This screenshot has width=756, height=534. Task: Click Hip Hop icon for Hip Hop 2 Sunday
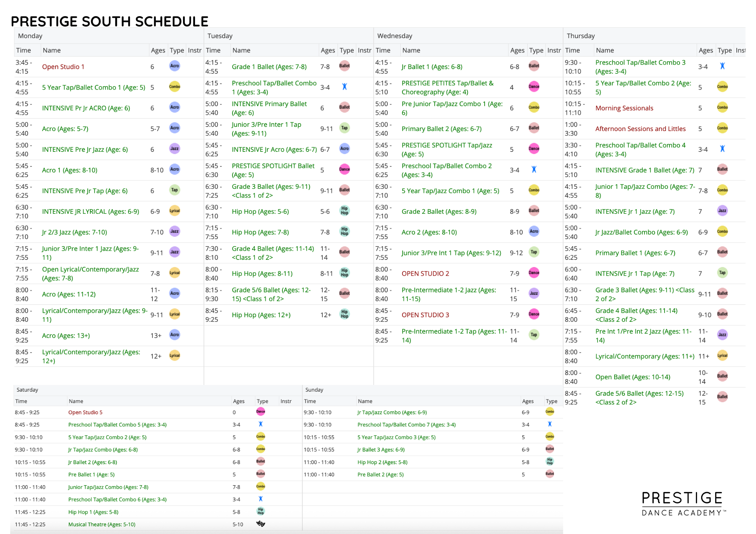tap(550, 461)
